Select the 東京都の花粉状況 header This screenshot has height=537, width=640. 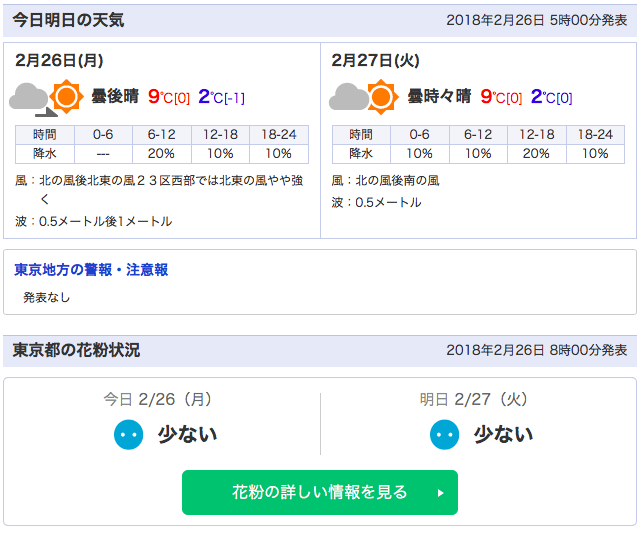click(76, 350)
